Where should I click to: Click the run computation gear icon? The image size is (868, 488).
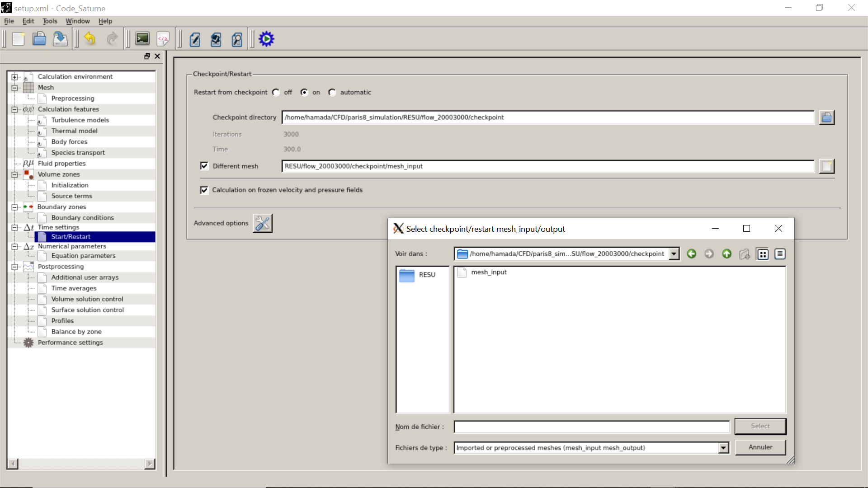266,39
